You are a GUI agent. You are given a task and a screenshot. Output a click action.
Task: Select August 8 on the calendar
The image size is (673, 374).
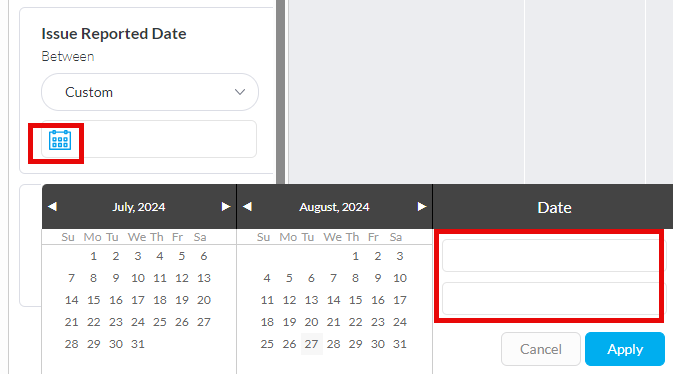point(355,278)
